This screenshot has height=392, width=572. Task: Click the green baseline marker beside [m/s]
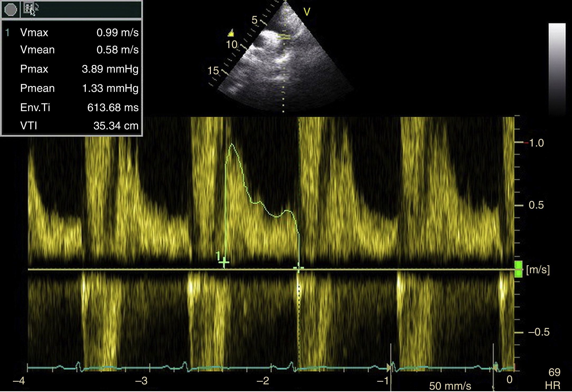click(x=518, y=269)
